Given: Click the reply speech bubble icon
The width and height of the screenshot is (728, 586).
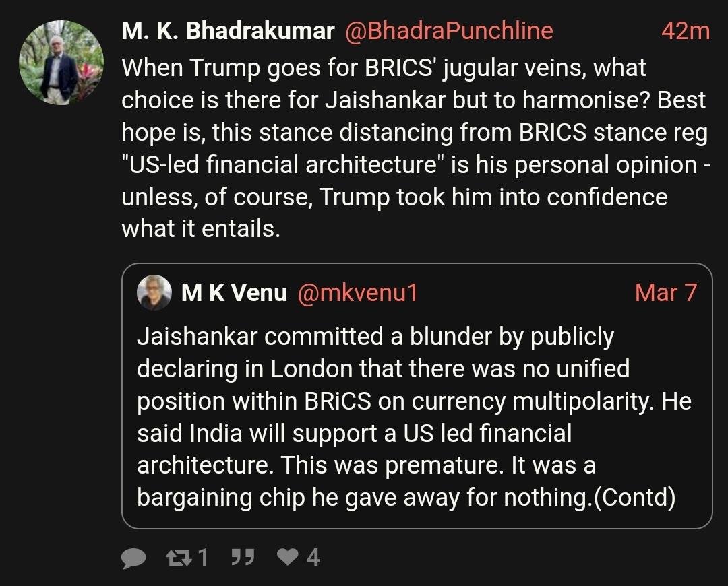Looking at the screenshot, I should point(133,558).
